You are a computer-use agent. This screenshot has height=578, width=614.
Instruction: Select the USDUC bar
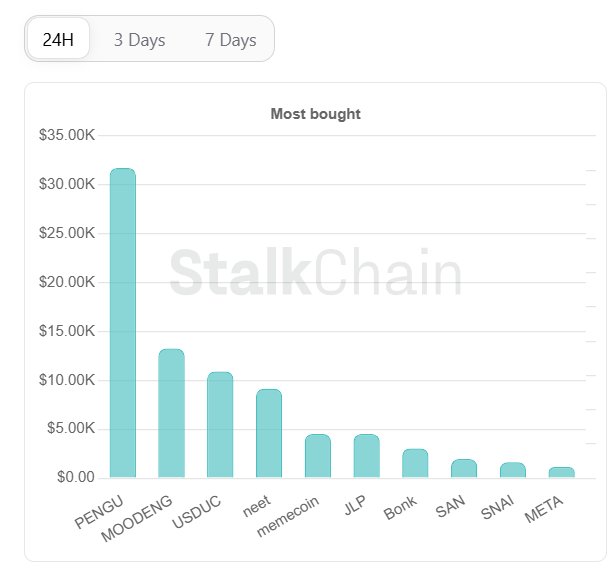pos(220,425)
